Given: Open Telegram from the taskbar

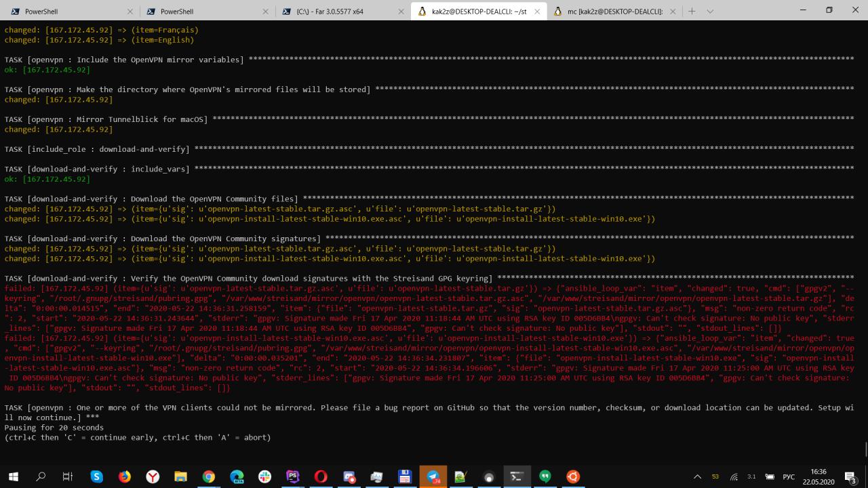Looking at the screenshot, I should click(433, 476).
